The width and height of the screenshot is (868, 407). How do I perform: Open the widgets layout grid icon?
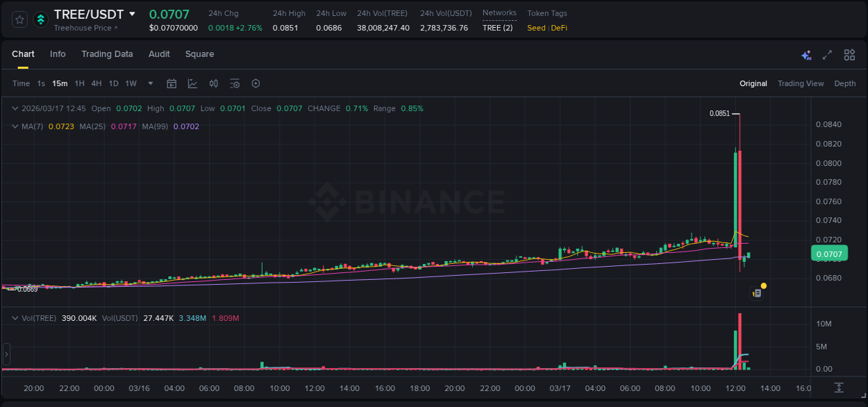(x=849, y=55)
